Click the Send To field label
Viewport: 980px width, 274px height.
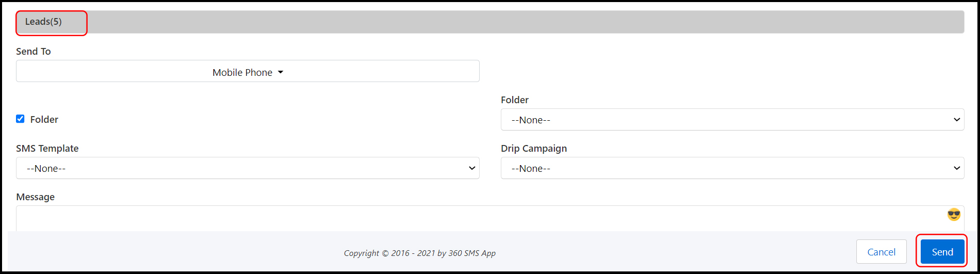[x=33, y=51]
